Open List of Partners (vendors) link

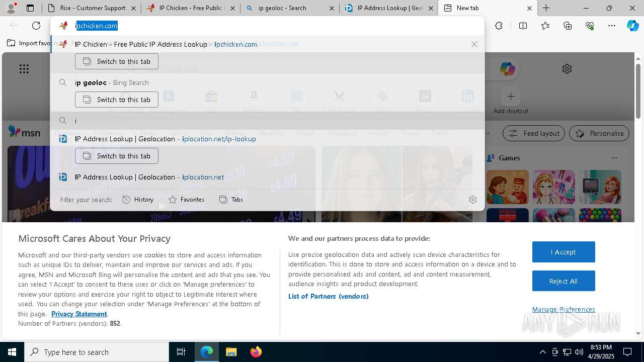[x=329, y=296]
